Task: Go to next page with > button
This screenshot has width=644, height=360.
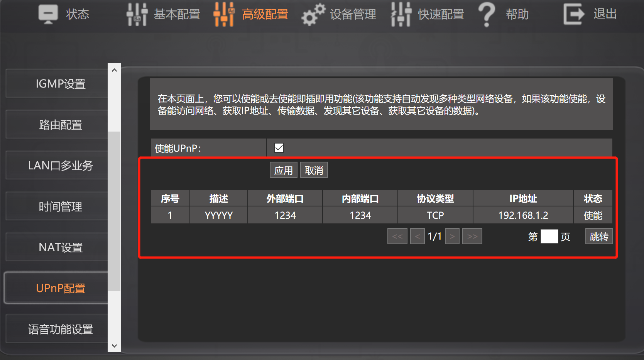Action: tap(452, 237)
